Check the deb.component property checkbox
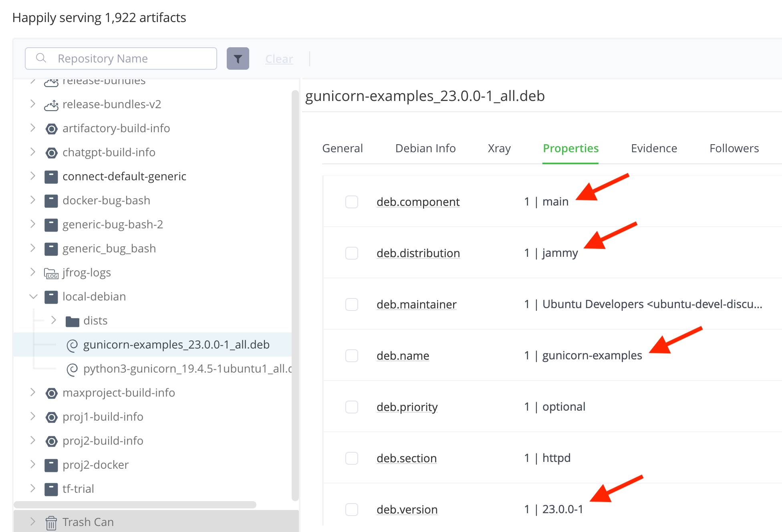Image resolution: width=782 pixels, height=532 pixels. [x=351, y=202]
